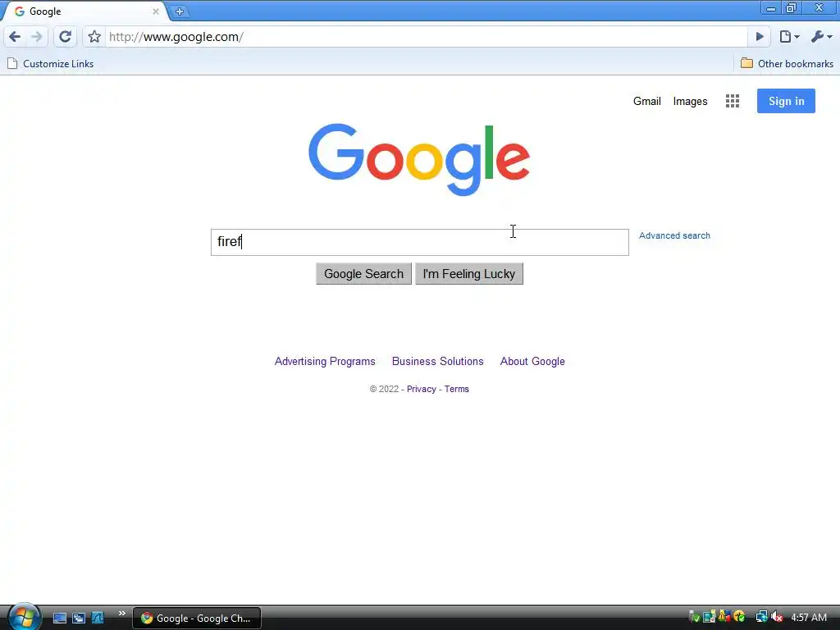Select the Google Chrome taskbar button

pyautogui.click(x=197, y=619)
